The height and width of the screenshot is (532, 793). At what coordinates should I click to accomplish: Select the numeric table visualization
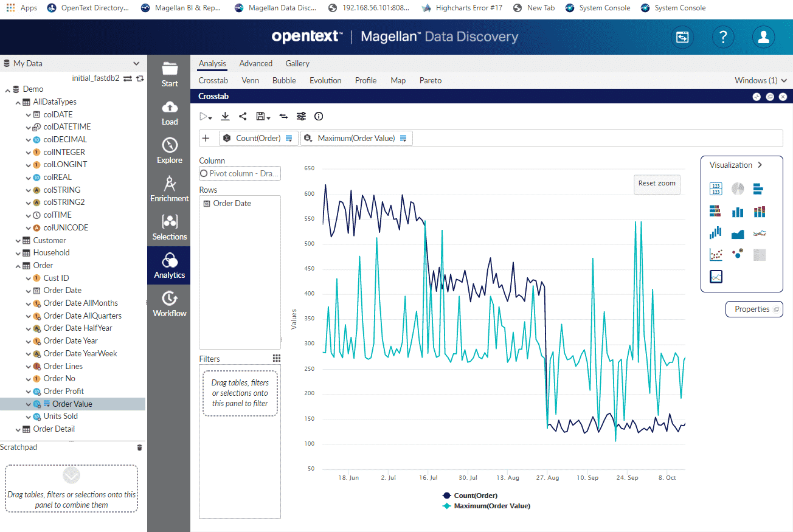pyautogui.click(x=715, y=188)
